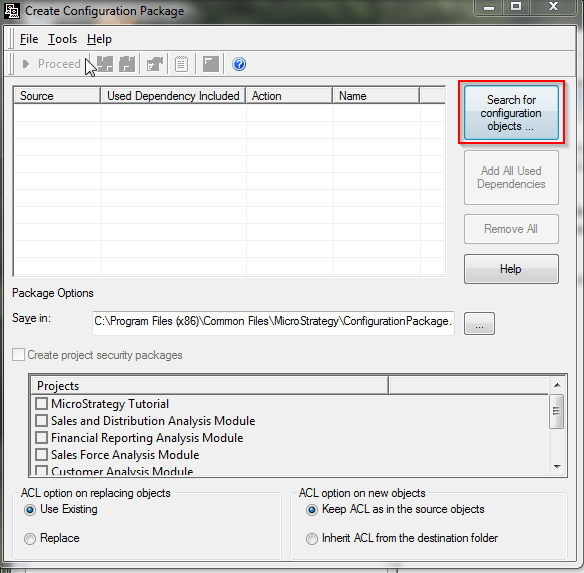Screen dimensions: 584x573
Task: Click the blue help question mark icon
Action: tap(239, 64)
